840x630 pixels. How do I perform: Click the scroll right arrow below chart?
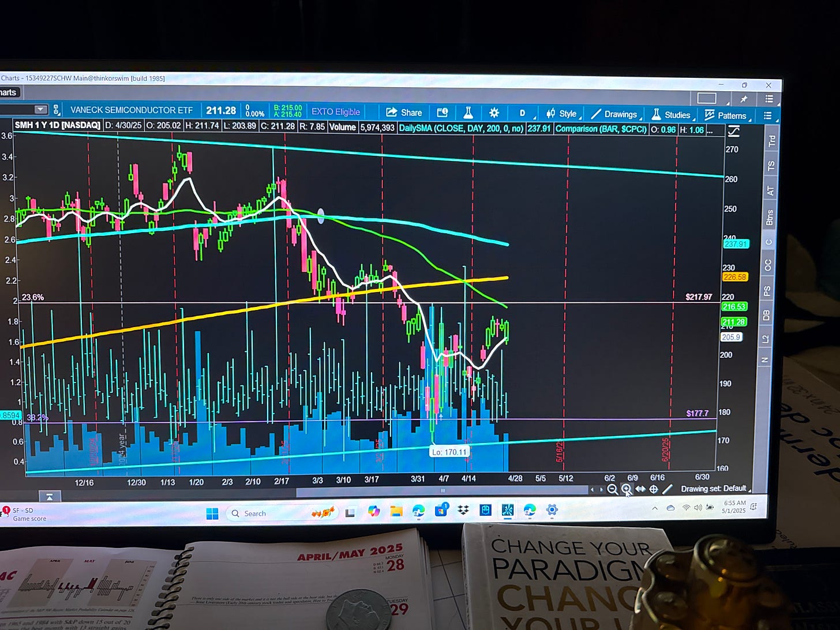pyautogui.click(x=601, y=490)
